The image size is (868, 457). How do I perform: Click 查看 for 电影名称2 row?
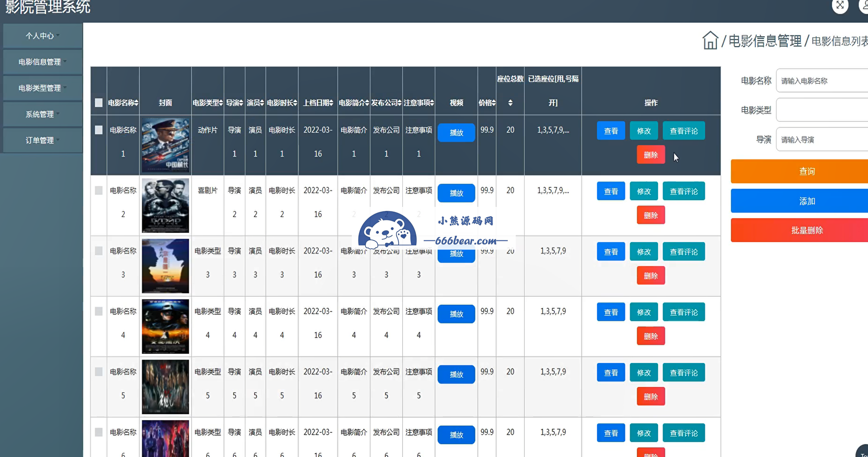pos(611,191)
